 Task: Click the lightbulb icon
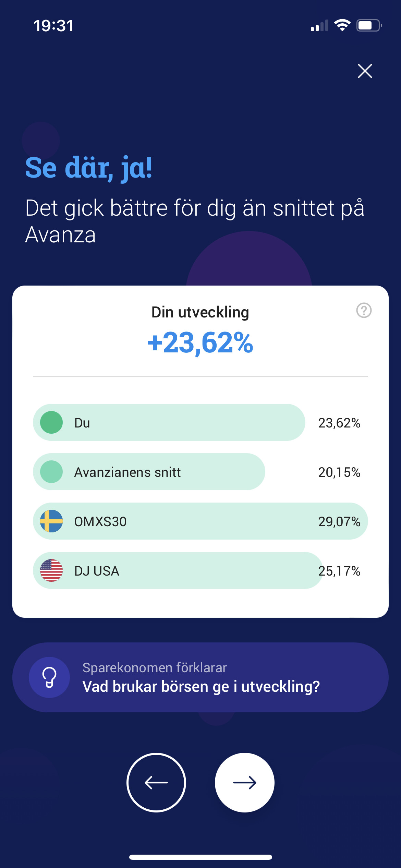coord(49,677)
